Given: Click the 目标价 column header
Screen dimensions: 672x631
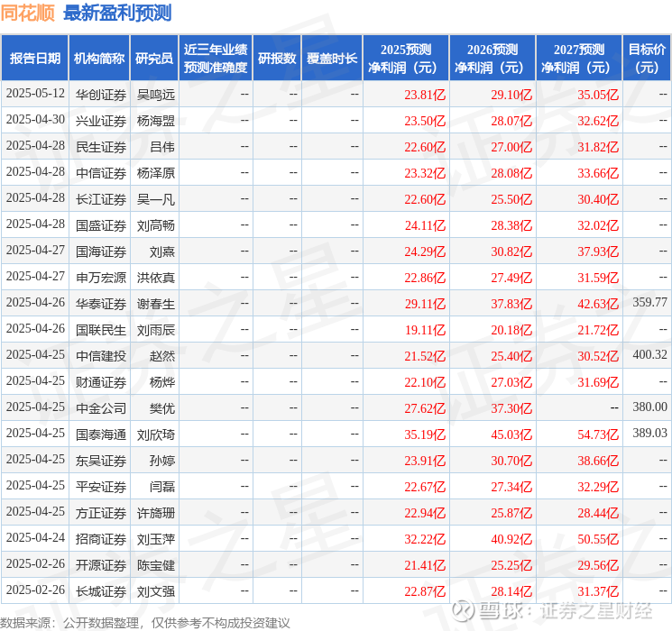Looking at the screenshot, I should [x=646, y=59].
